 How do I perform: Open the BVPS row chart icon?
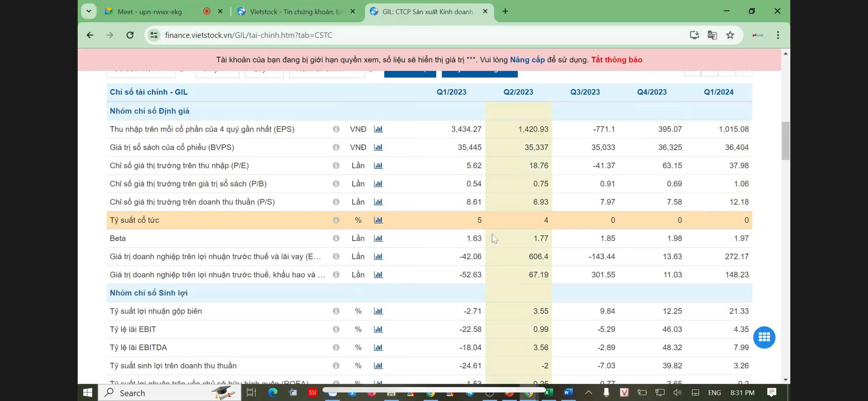click(378, 147)
